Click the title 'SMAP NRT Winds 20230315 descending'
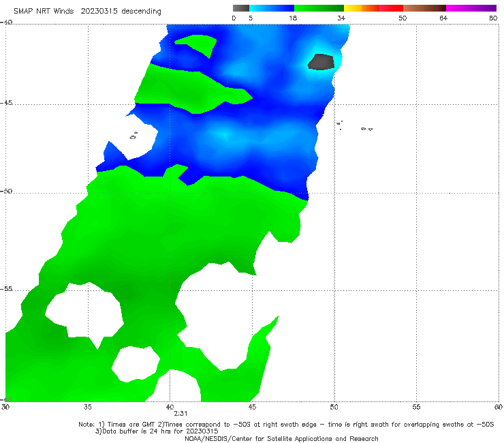 87,11
